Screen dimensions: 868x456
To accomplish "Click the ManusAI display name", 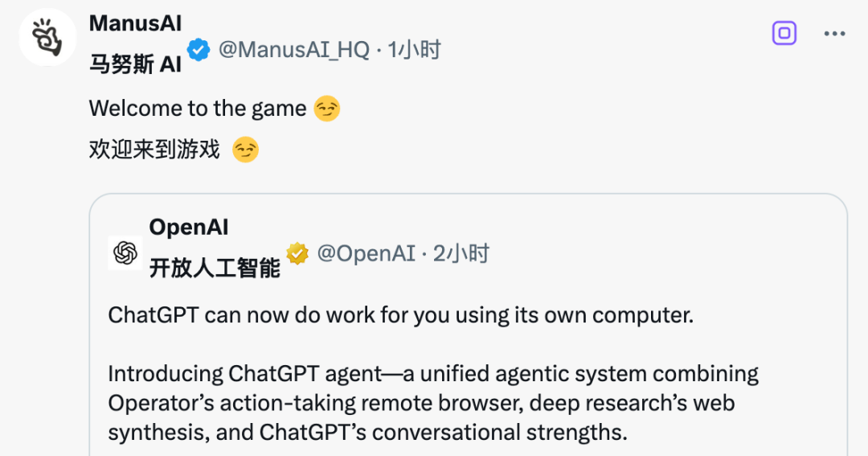I will tap(135, 23).
